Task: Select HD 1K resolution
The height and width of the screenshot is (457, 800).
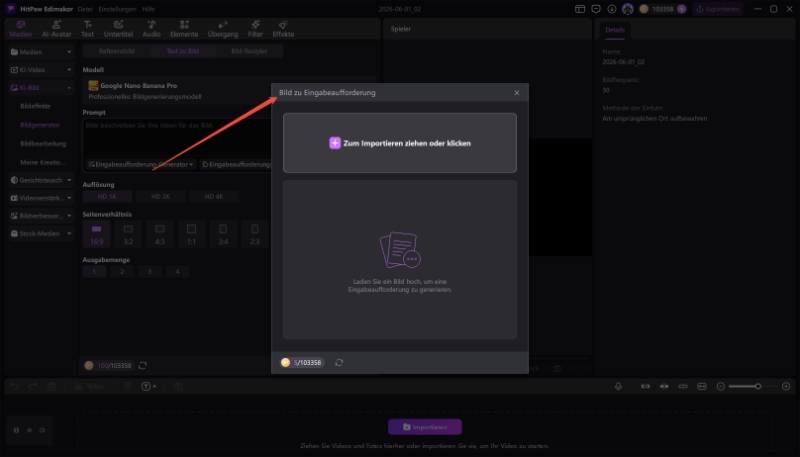Action: (x=107, y=196)
